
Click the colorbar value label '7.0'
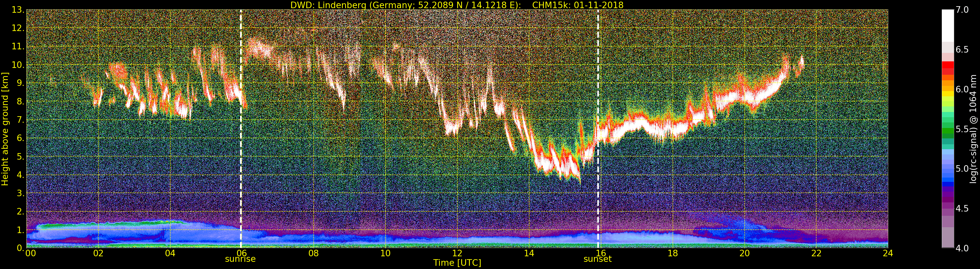(x=962, y=10)
